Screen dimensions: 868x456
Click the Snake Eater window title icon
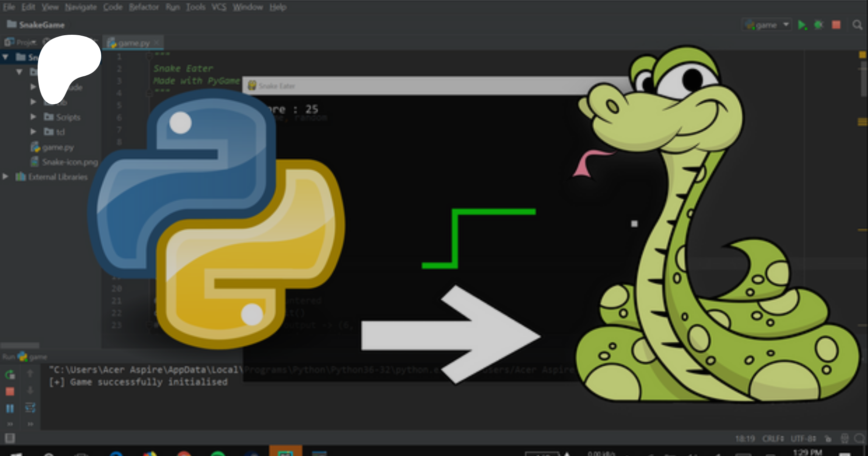pos(252,85)
